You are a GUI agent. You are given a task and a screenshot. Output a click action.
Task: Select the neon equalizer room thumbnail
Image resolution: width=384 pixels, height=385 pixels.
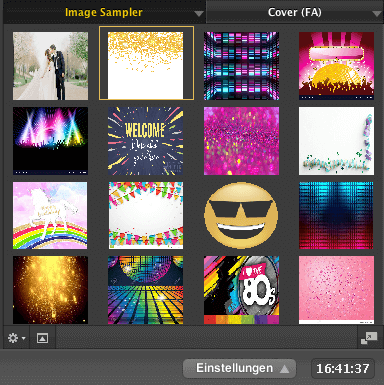(241, 66)
